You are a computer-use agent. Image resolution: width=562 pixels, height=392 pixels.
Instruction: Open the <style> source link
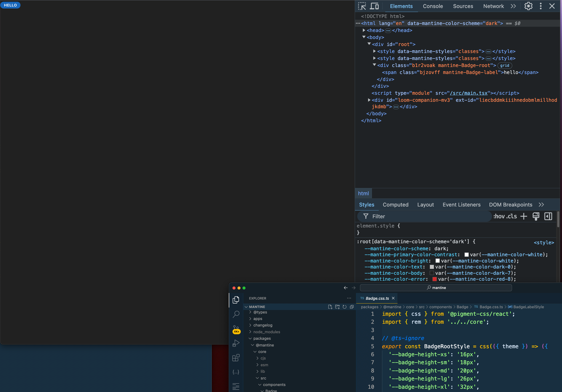point(544,242)
